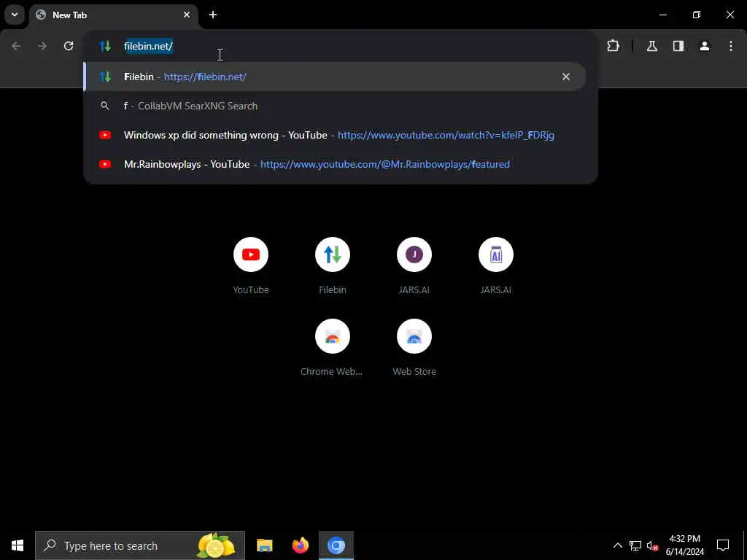Click the network tray icon
This screenshot has width=747, height=560.
coord(635,545)
